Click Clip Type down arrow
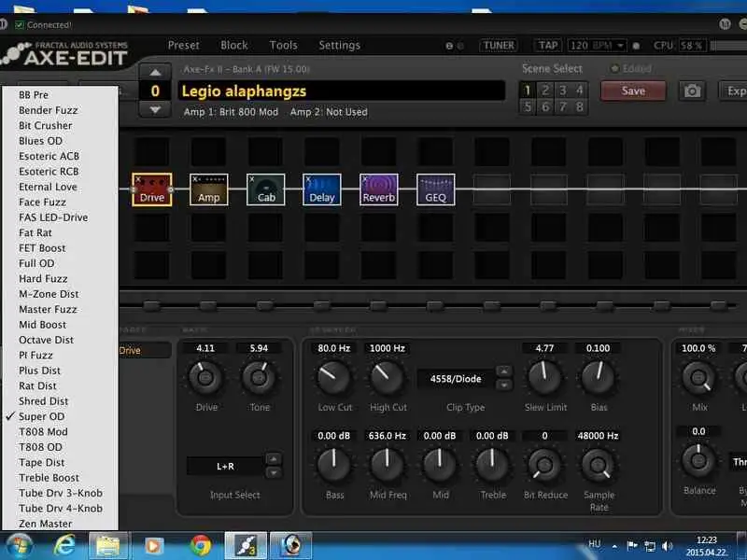Viewport: 747px width, 560px height. pyautogui.click(x=504, y=385)
